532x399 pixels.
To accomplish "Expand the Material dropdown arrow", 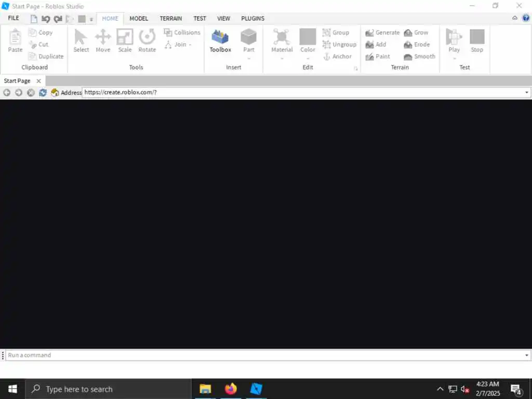I will pos(282,58).
